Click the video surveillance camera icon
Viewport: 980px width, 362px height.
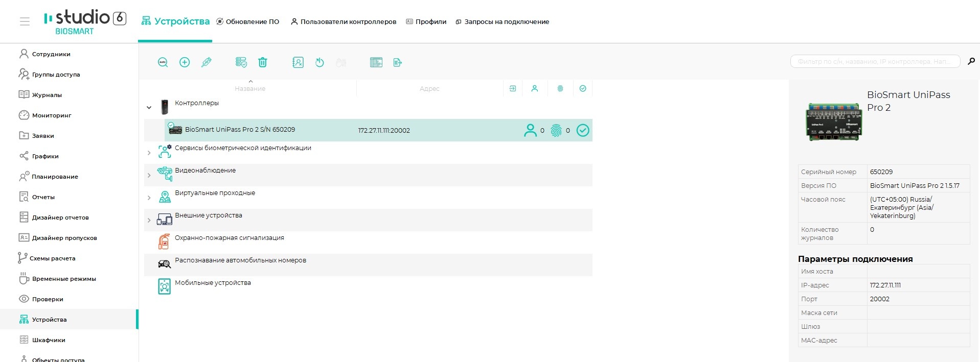165,174
